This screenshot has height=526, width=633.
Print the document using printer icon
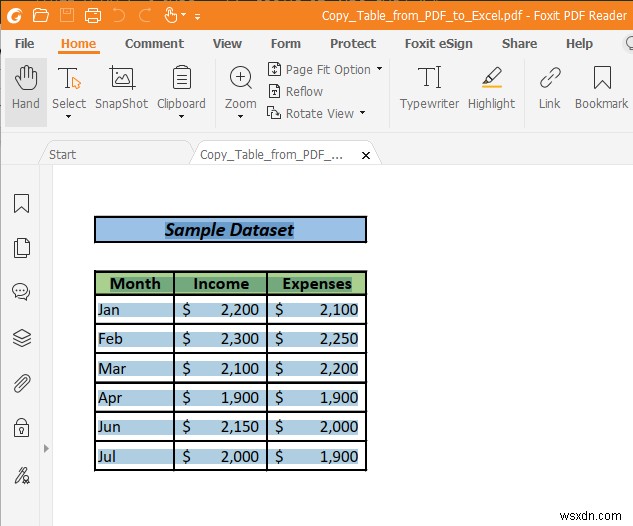pyautogui.click(x=93, y=16)
